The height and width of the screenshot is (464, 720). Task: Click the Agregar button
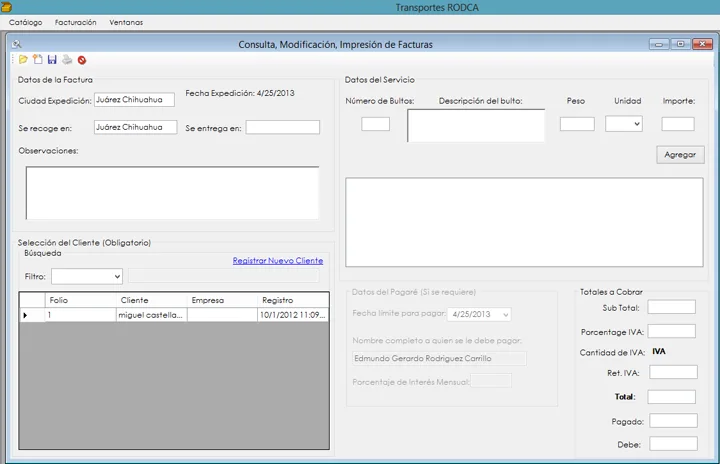coord(680,155)
